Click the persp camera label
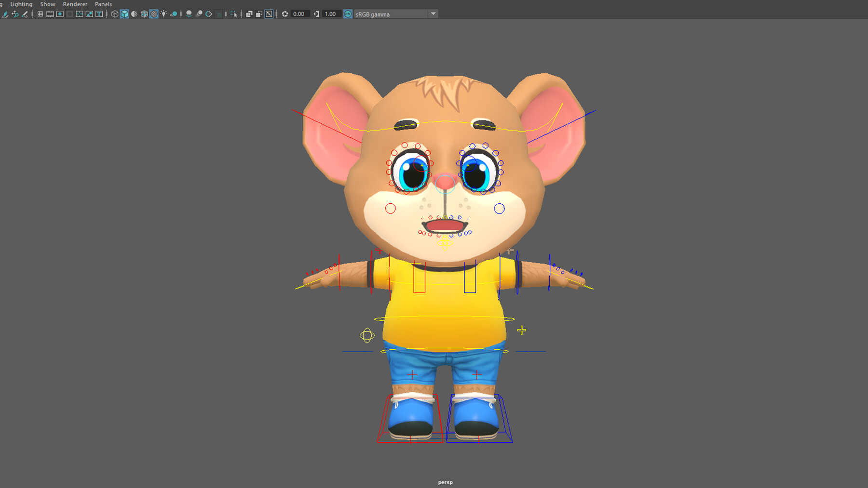868x488 pixels. pos(445,482)
